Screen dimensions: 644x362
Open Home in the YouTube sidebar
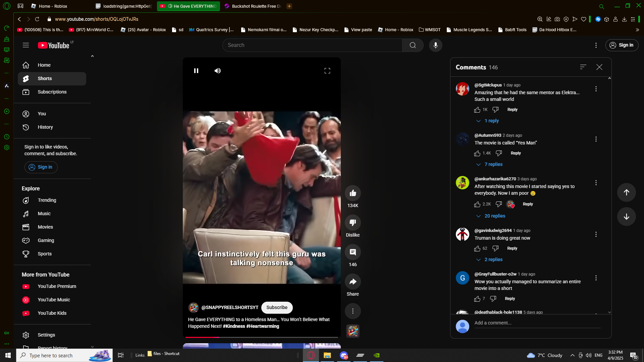pos(52,65)
